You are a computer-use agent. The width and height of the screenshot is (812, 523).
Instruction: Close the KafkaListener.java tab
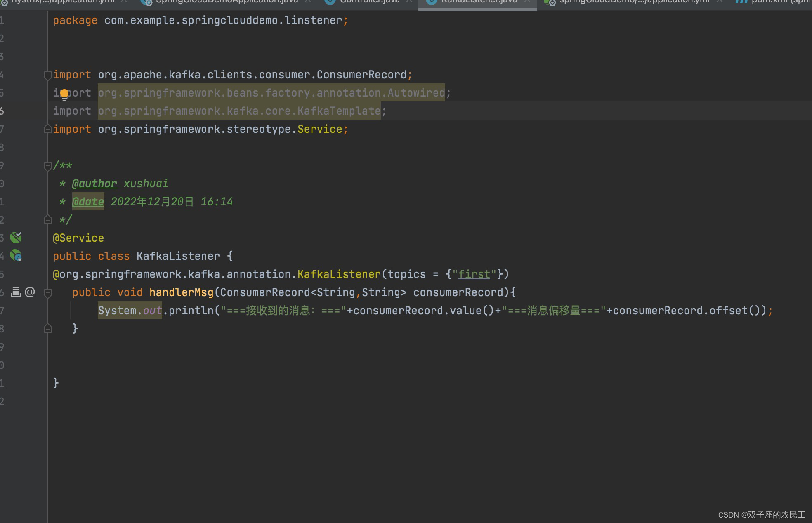click(x=527, y=2)
